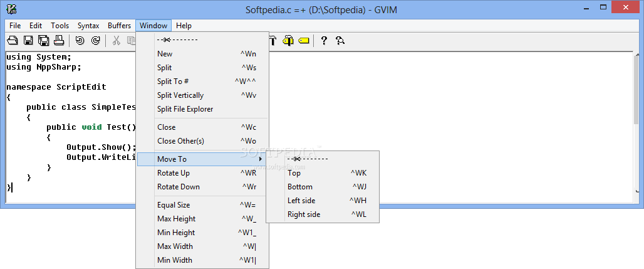Open the Help menu
Image resolution: width=644 pixels, height=269 pixels.
184,26
